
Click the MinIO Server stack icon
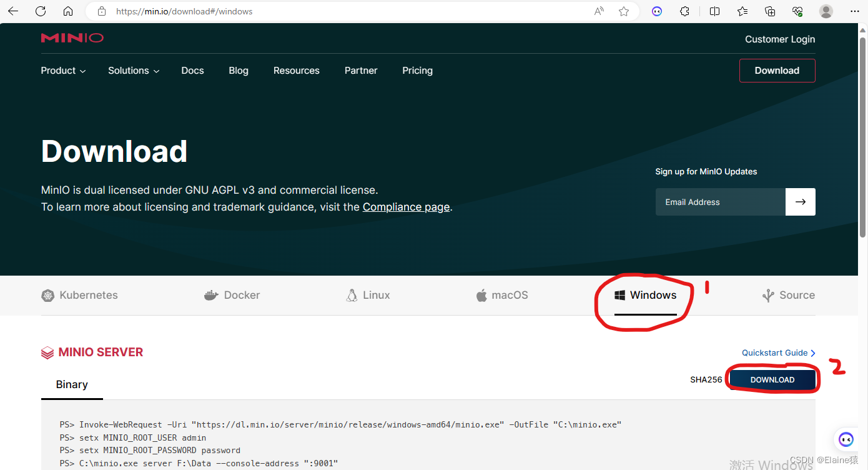[x=47, y=353]
